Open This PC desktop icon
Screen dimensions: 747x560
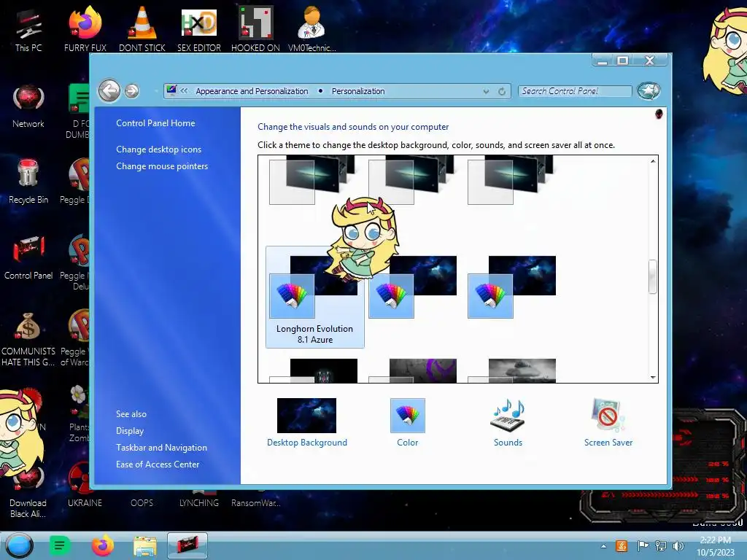[x=28, y=29]
